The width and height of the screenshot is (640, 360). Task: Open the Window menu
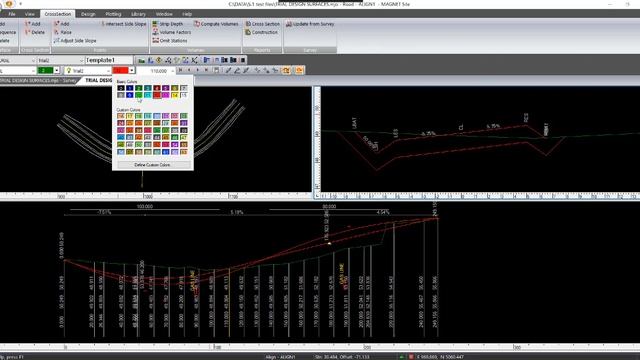tap(164, 14)
